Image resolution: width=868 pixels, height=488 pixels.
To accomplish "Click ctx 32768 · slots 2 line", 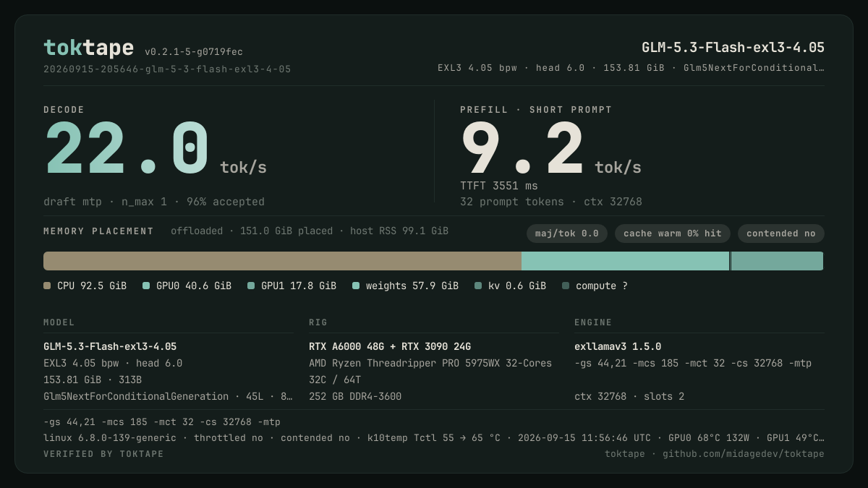I will point(629,396).
